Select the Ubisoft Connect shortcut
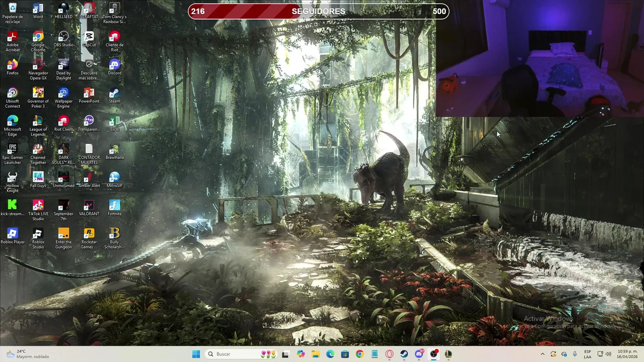The height and width of the screenshot is (362, 644). (x=13, y=98)
